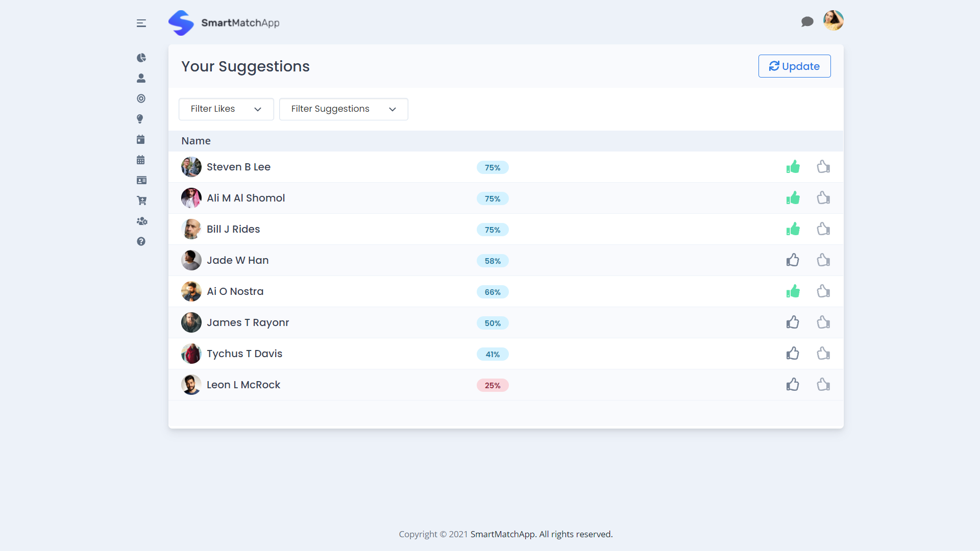
Task: Dislike Leon L McRock's suggestion
Action: [823, 385]
